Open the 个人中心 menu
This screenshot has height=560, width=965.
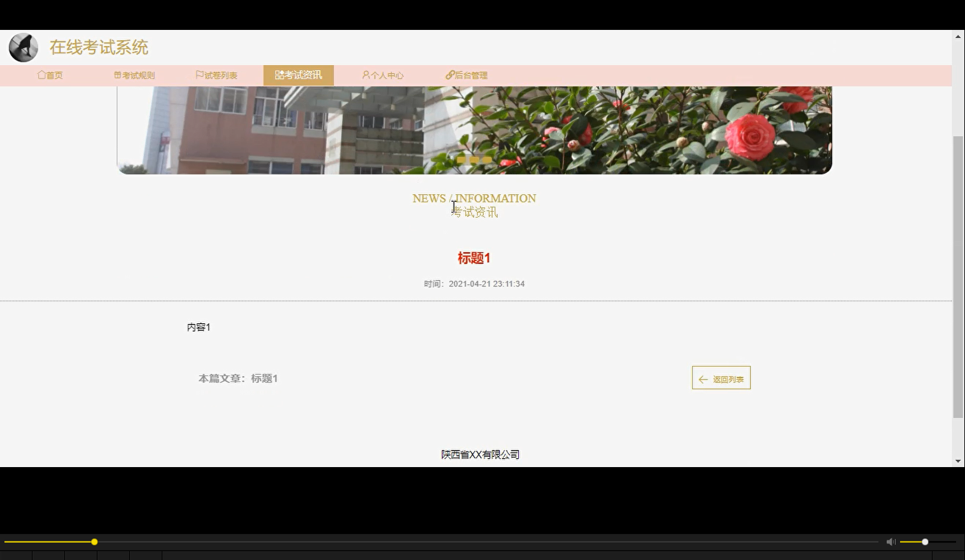383,74
